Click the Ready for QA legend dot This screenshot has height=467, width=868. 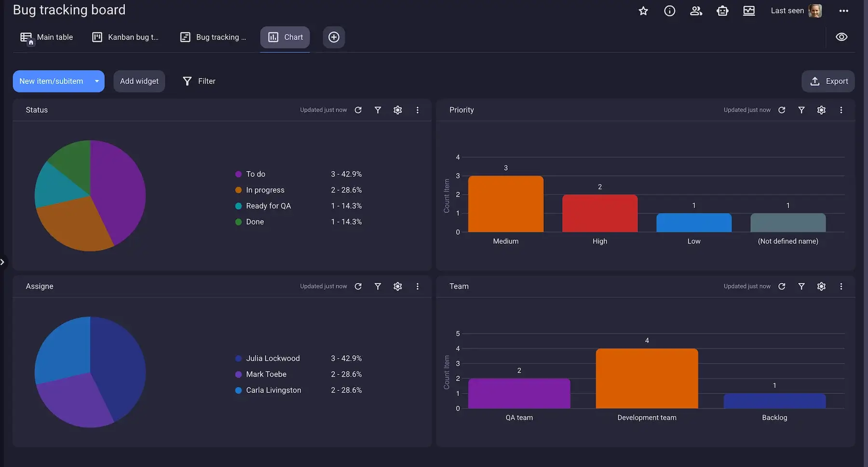(238, 206)
